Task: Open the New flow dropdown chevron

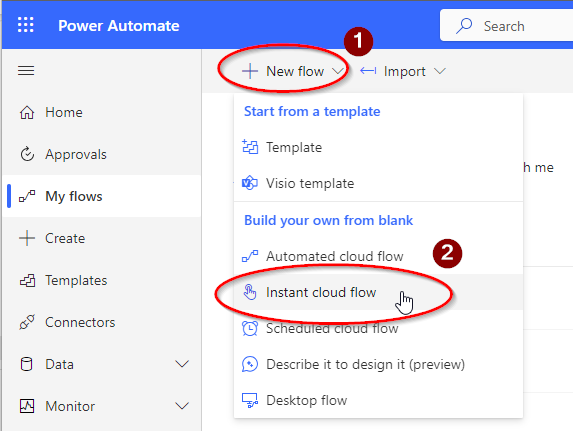Action: [338, 71]
